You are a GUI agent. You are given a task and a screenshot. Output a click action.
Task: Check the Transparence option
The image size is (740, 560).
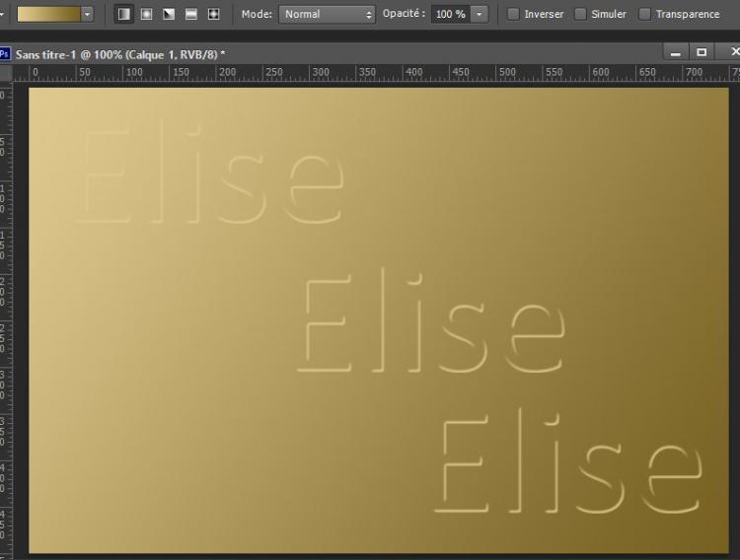pyautogui.click(x=644, y=14)
